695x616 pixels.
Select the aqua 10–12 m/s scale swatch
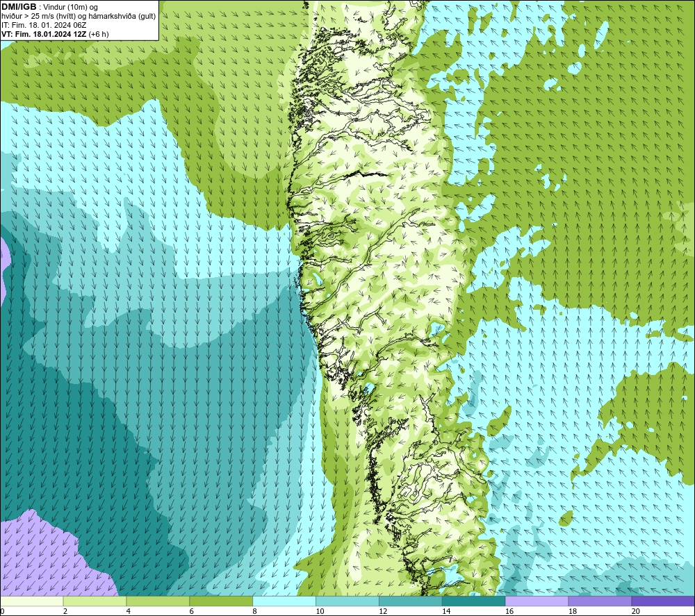pyautogui.click(x=347, y=601)
